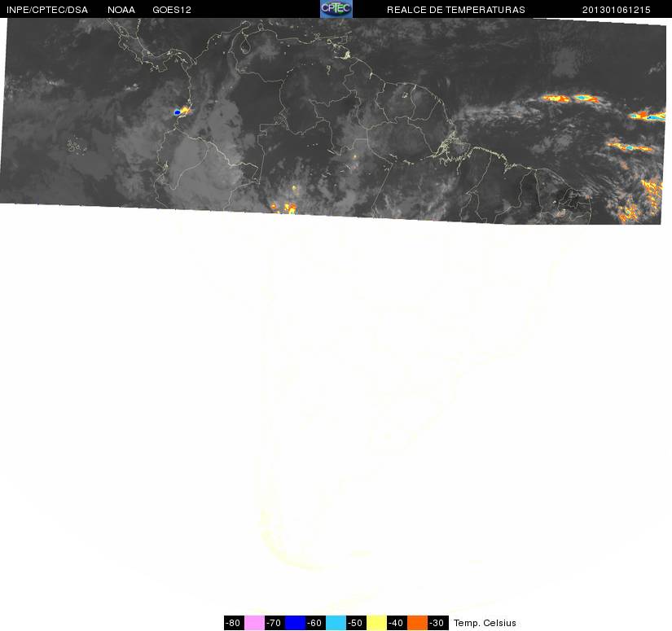Click the CPTEC logo in header
The width and height of the screenshot is (672, 631).
pyautogui.click(x=336, y=9)
